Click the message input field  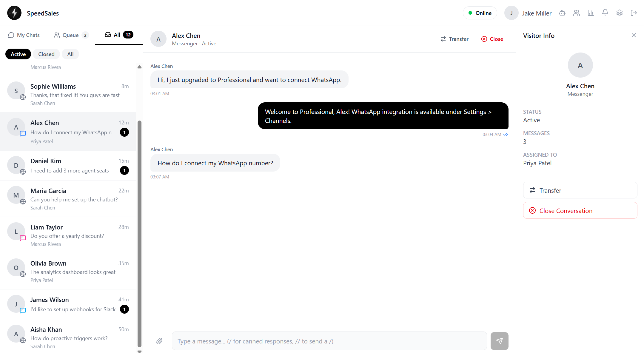[x=329, y=341]
